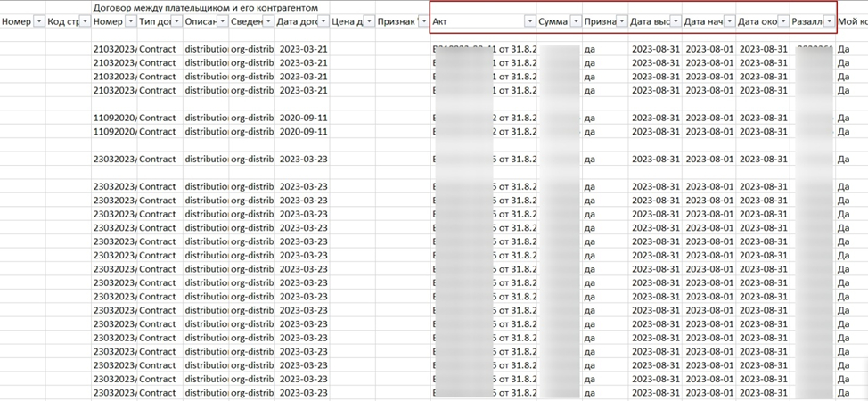Select the 'Цена д' header cell label

tap(348, 21)
